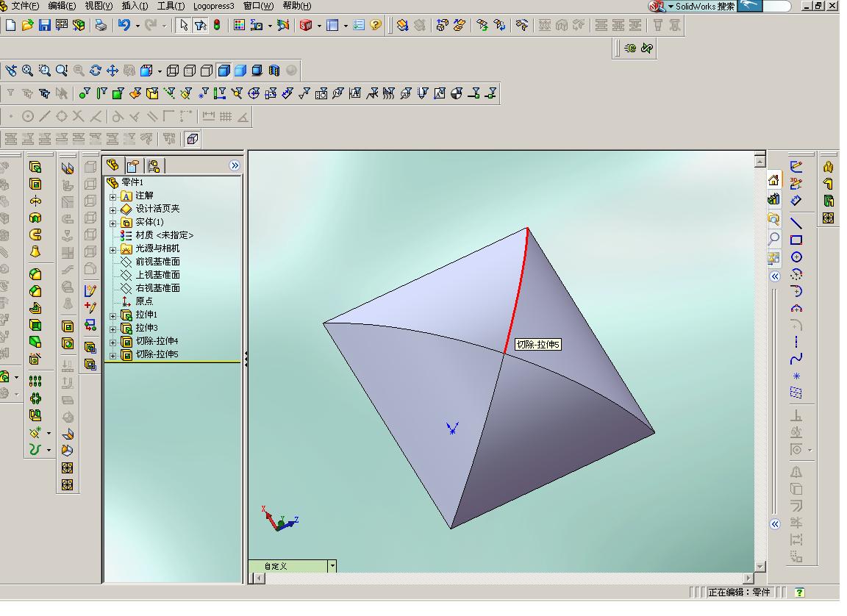Click the Chamfer feature icon
Screen dimensions: 847x616
35,292
